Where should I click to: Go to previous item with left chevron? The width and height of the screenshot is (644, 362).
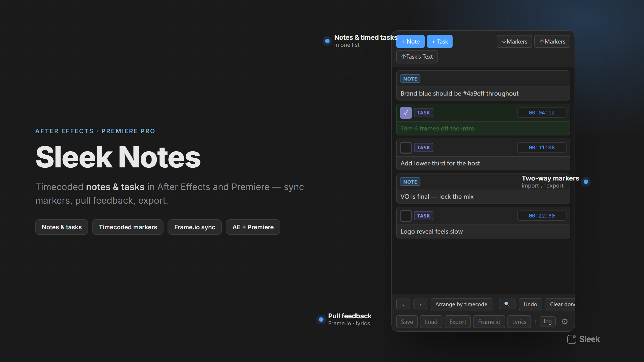pos(403,304)
